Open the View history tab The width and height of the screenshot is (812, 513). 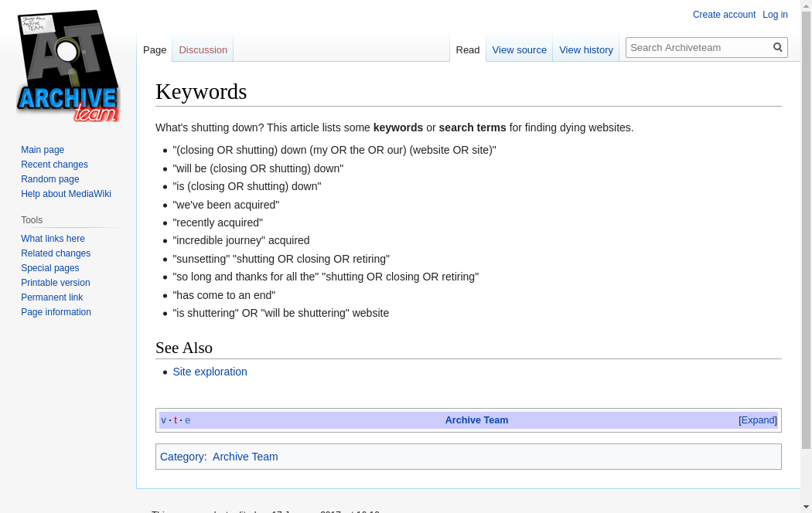tap(585, 50)
